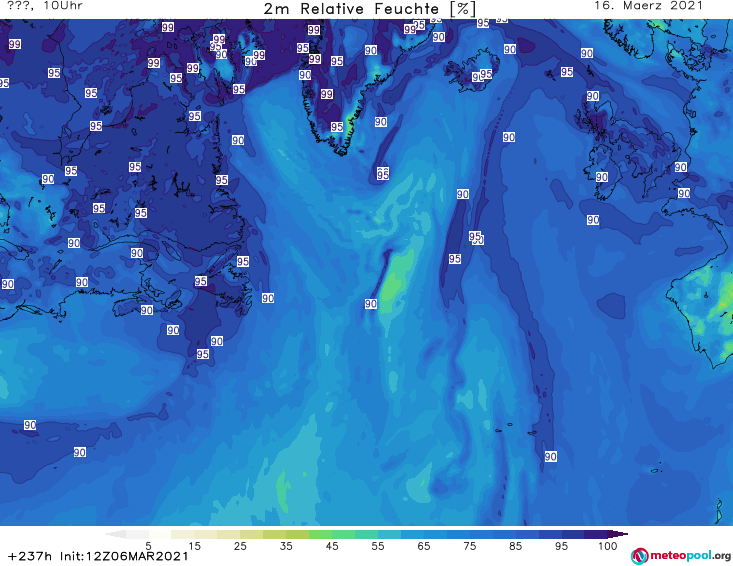Image resolution: width=733 pixels, height=566 pixels.
Task: Click the color scale tick label '25'
Action: point(240,546)
